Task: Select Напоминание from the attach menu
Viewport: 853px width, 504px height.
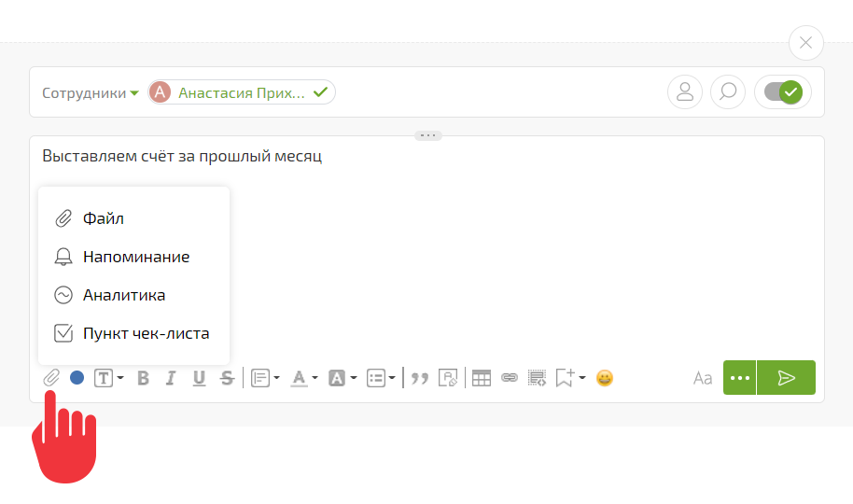Action: [x=133, y=257]
